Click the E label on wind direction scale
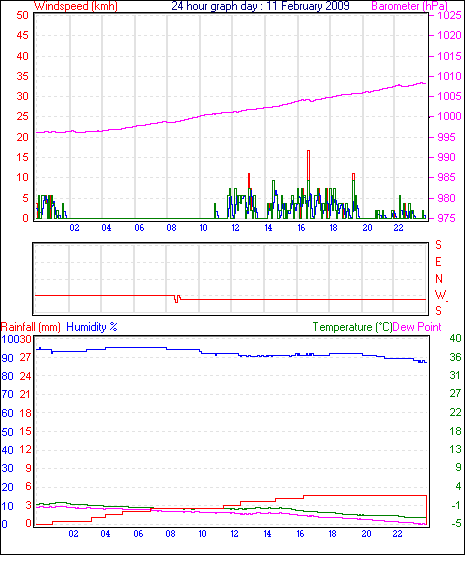466x566 pixels. 438,262
